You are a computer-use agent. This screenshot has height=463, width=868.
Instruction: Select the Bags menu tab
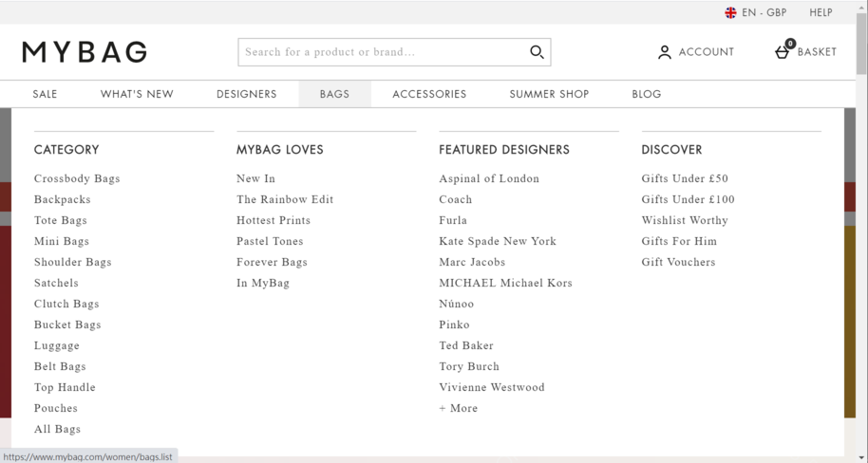click(x=335, y=94)
